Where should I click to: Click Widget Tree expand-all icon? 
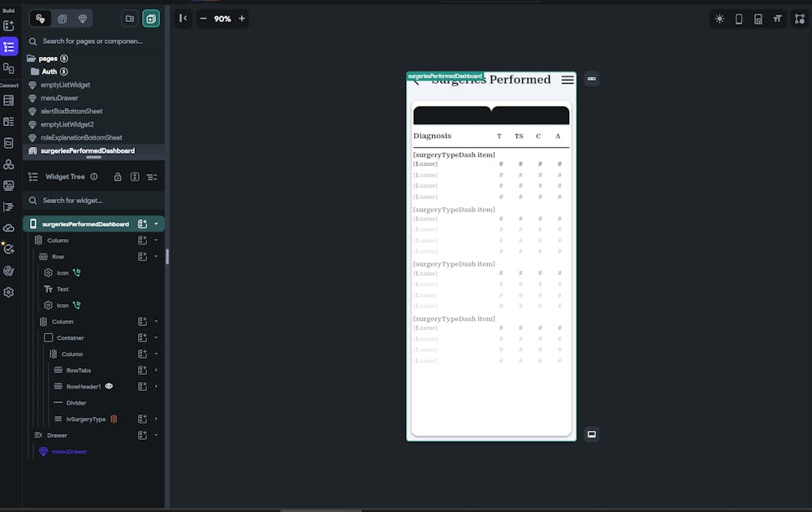click(135, 177)
